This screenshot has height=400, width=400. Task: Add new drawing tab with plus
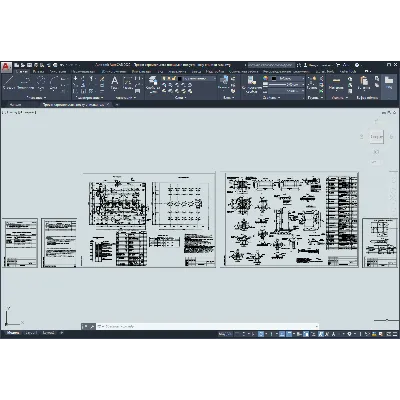pos(117,105)
